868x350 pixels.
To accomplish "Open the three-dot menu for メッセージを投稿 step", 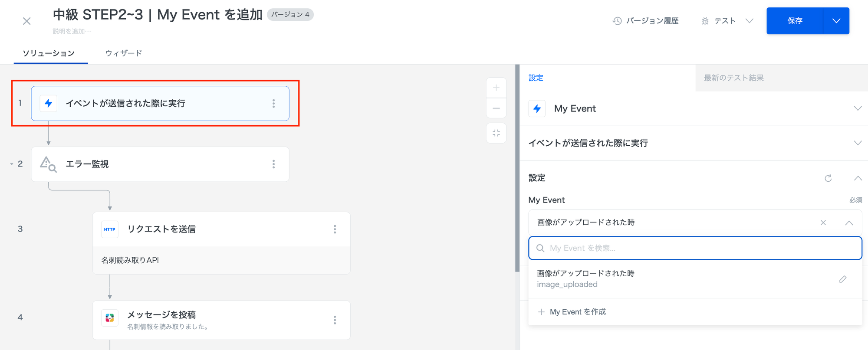I will tap(335, 320).
